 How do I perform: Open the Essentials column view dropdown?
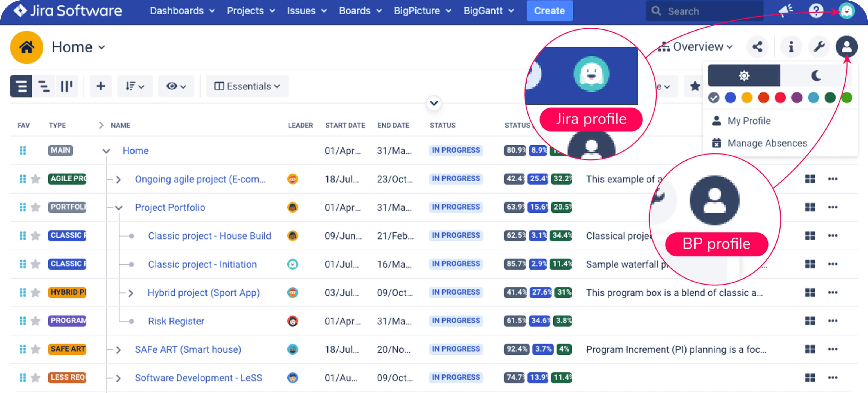pyautogui.click(x=247, y=86)
